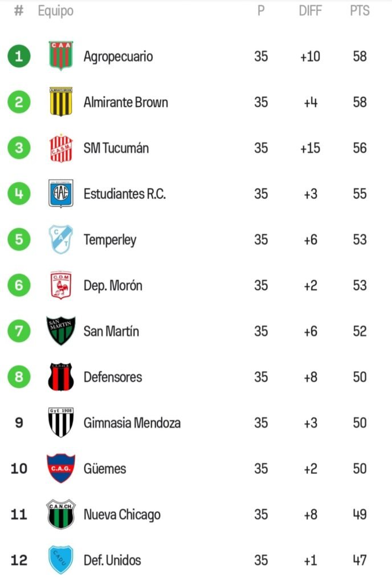Screen dimensions: 392x584
Task: Click the Equipo column header
Action: (x=55, y=11)
